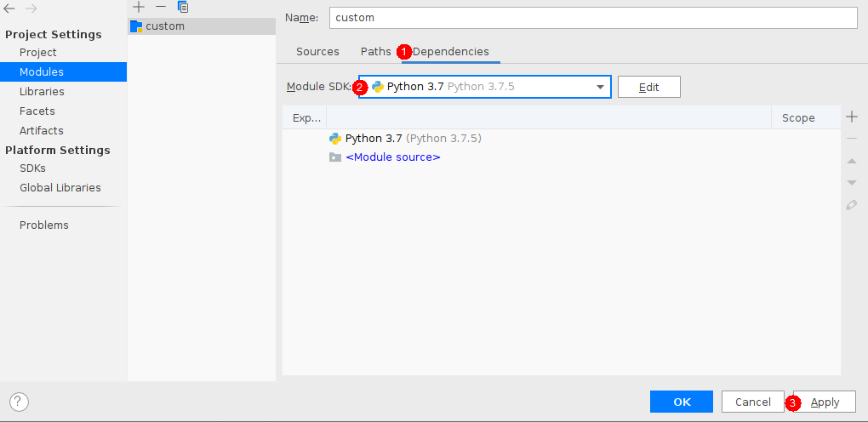Image resolution: width=868 pixels, height=422 pixels.
Task: Click the back navigation arrow
Action: pyautogui.click(x=9, y=9)
